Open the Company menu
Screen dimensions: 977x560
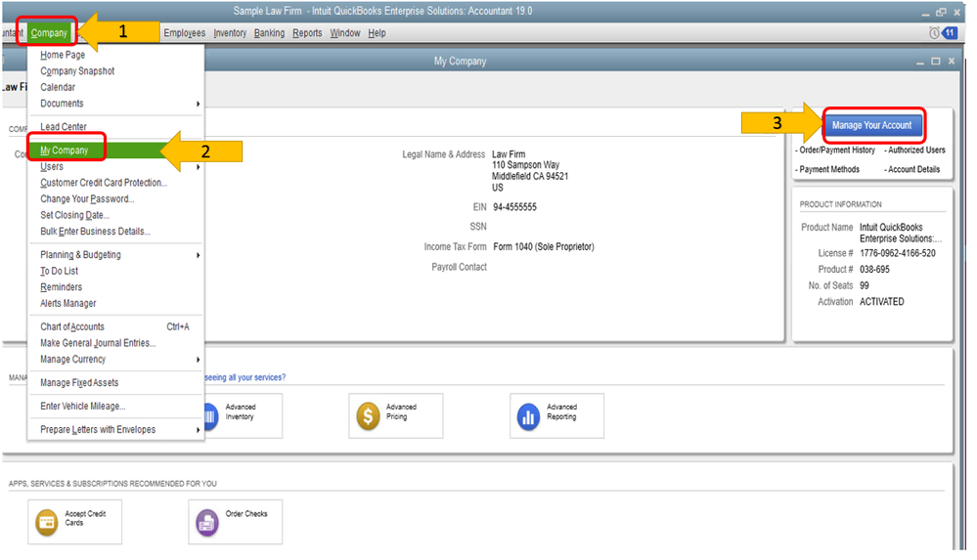pos(49,33)
